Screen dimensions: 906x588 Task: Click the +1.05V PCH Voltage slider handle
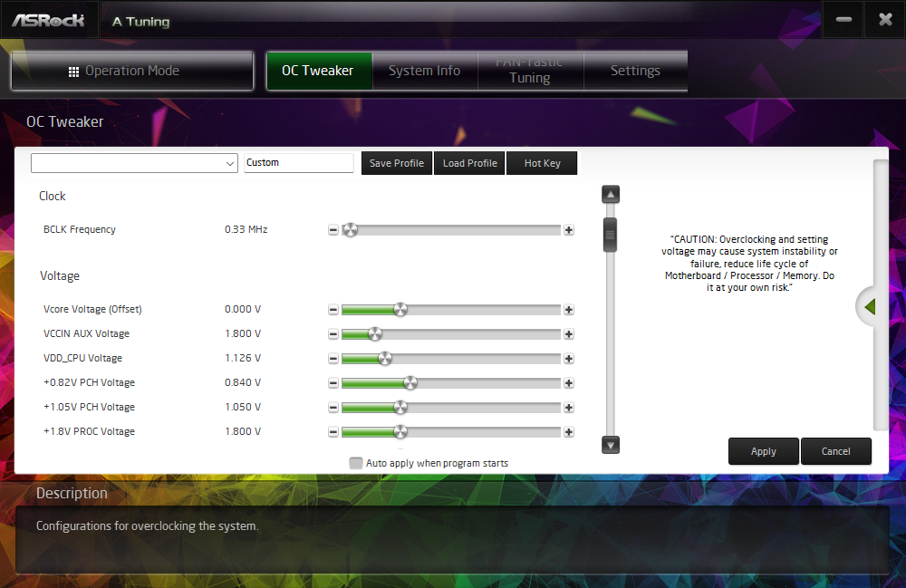[400, 408]
